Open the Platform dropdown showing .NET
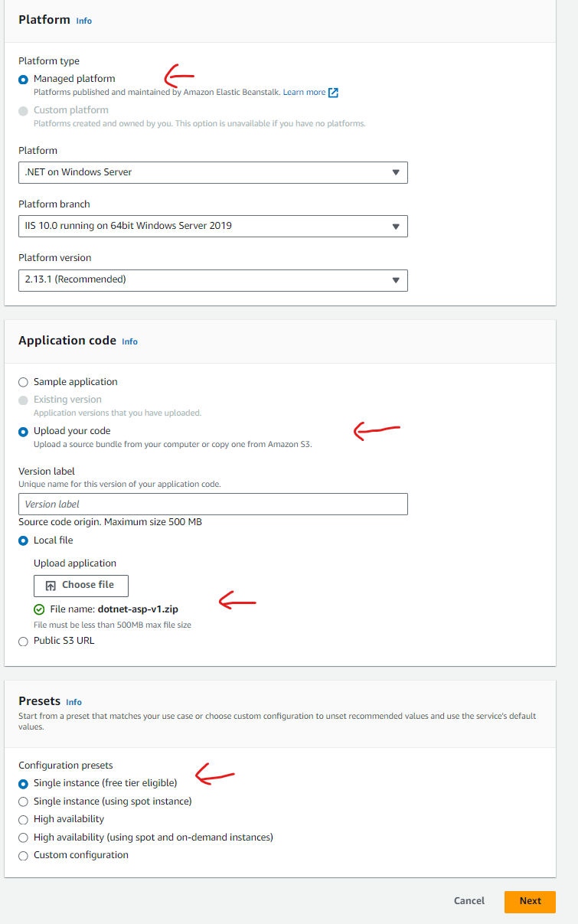The width and height of the screenshot is (578, 924). 213,172
